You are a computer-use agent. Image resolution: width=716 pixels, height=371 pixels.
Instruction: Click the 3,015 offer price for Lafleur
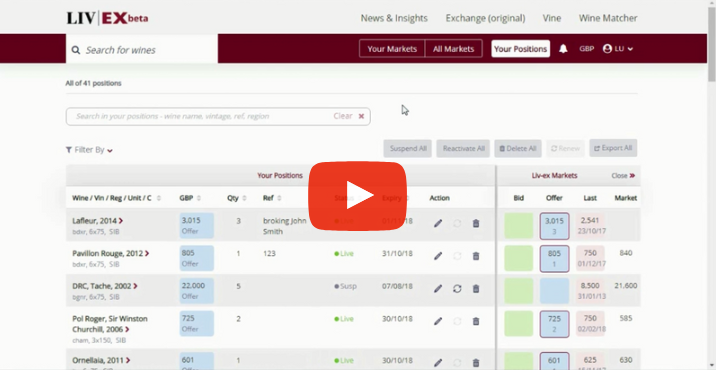pos(196,226)
